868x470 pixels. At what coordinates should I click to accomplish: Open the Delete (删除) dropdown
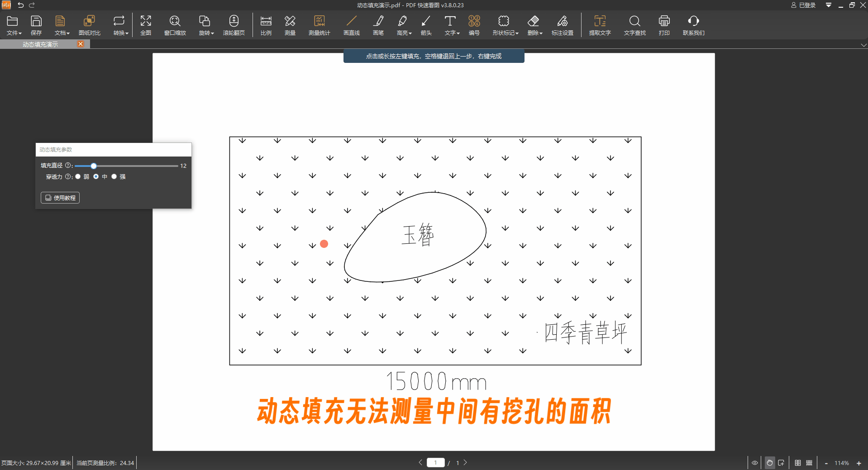[534, 25]
